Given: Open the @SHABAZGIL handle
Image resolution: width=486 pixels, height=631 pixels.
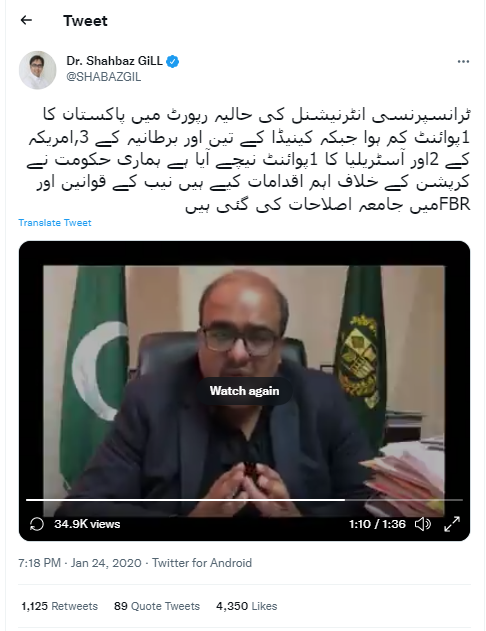Looking at the screenshot, I should coord(103,76).
